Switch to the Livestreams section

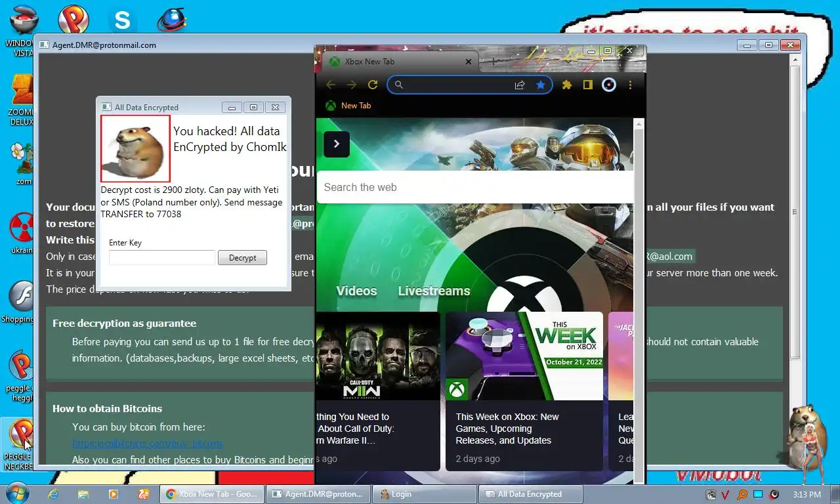click(x=434, y=291)
